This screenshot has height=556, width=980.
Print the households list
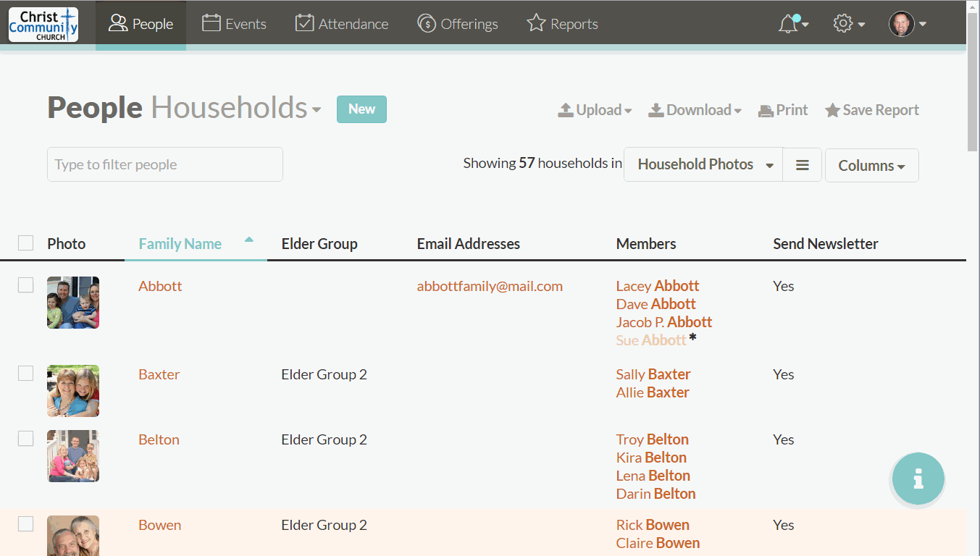coord(782,109)
